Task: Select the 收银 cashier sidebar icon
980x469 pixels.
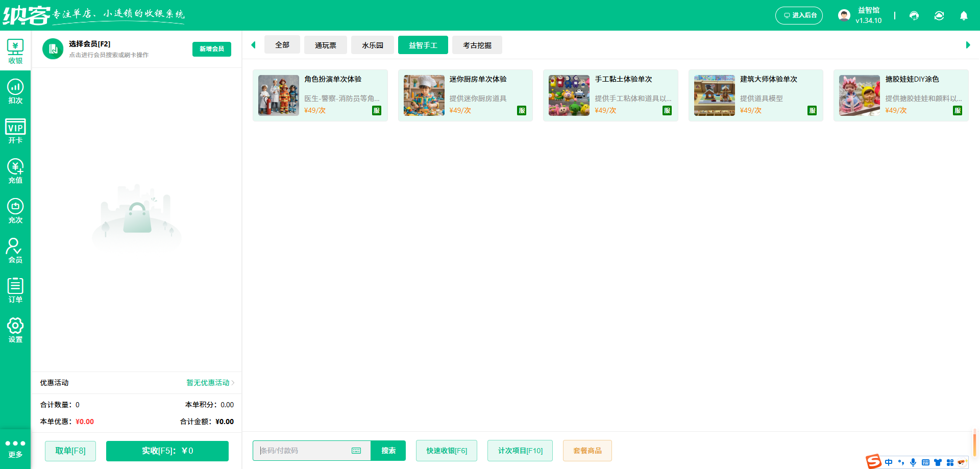Action: [x=15, y=48]
